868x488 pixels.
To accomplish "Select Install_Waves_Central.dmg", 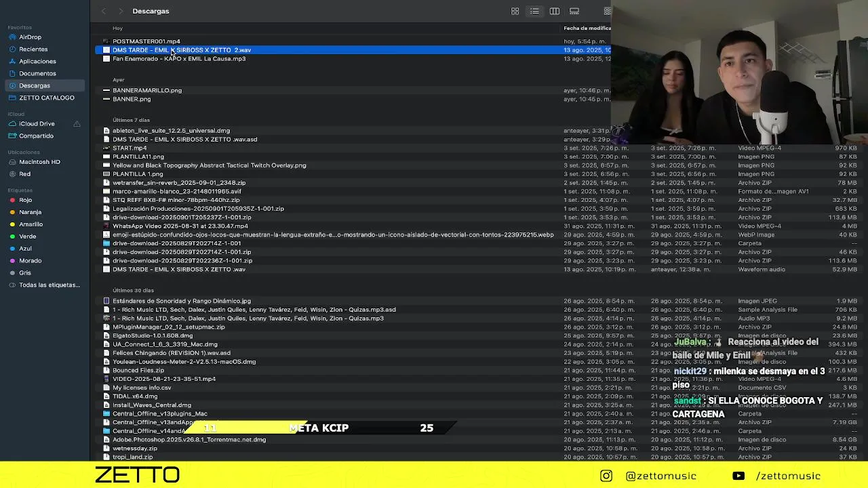I will coord(152,405).
